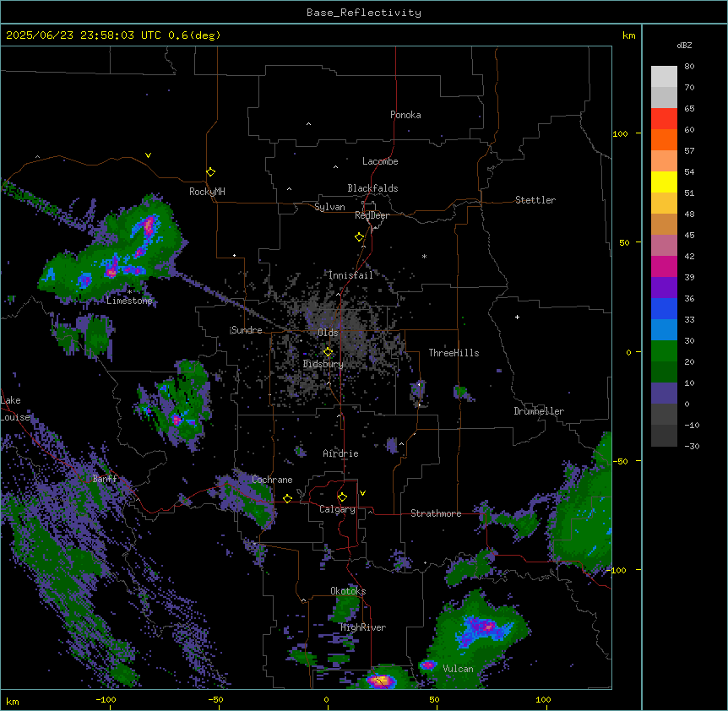
Task: Click the light blue legend swatch near 30
Action: (x=664, y=330)
